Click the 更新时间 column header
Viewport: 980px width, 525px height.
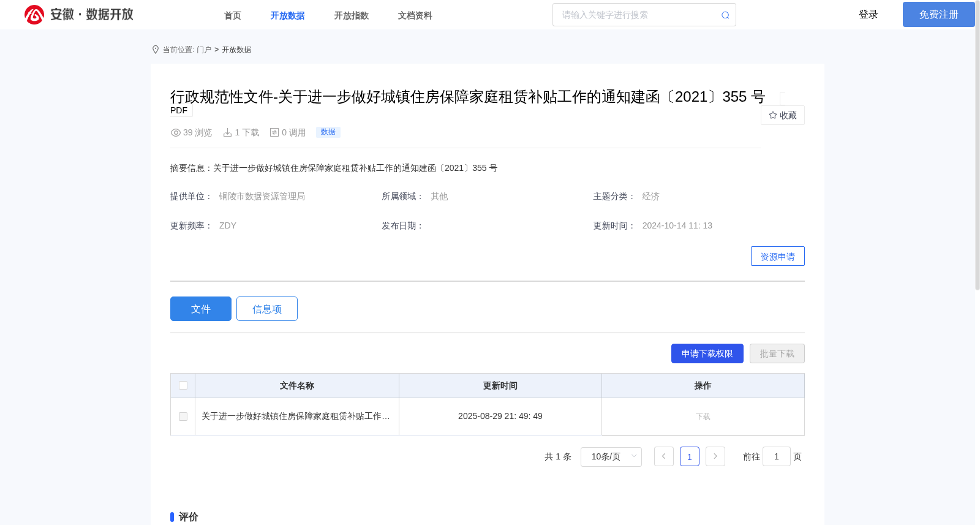(x=500, y=385)
